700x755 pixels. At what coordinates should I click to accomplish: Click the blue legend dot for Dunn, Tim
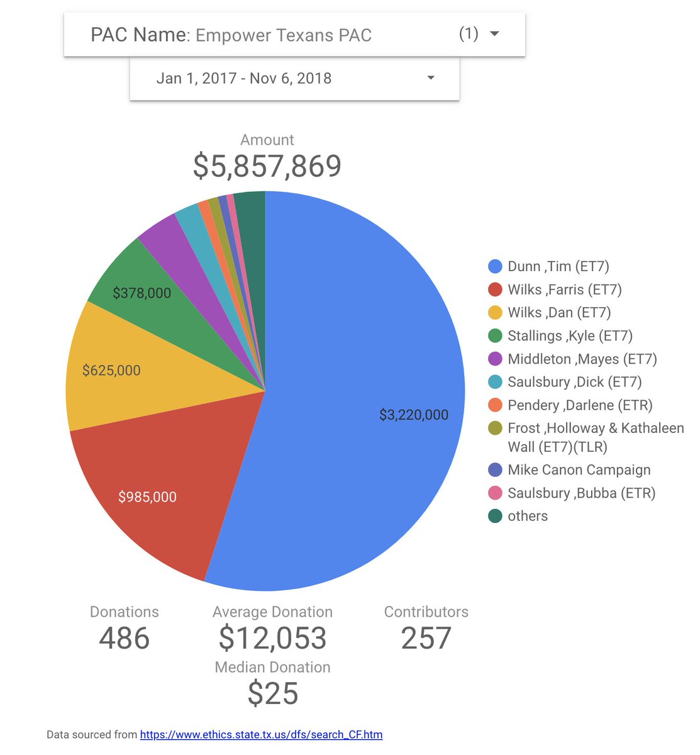[496, 266]
